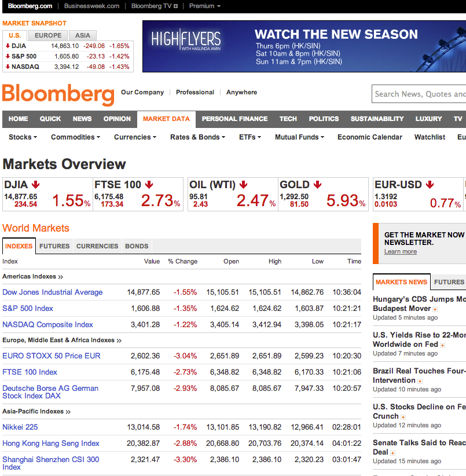Click the High Flyers banner advertisement
This screenshot has width=466, height=476.
(x=304, y=46)
